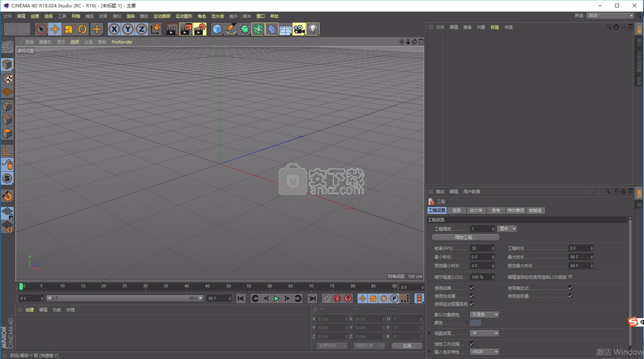Screen dimensions: 644x359
Task: Toggle 线性工作流程 checkbox
Action: click(472, 344)
